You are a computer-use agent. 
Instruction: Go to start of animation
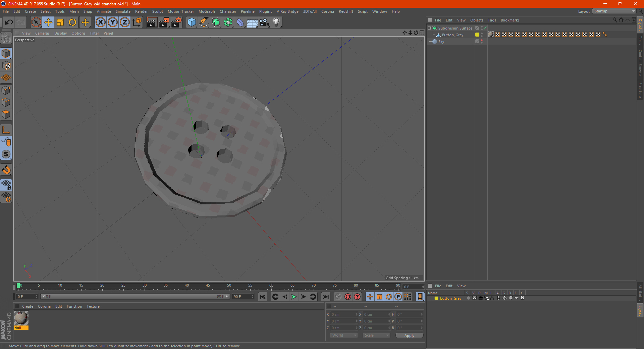coord(263,297)
